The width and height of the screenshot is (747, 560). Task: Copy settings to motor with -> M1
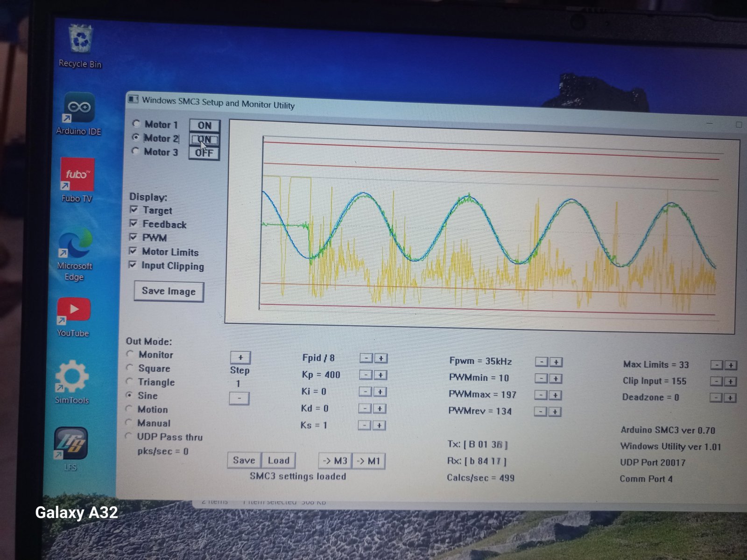click(368, 462)
